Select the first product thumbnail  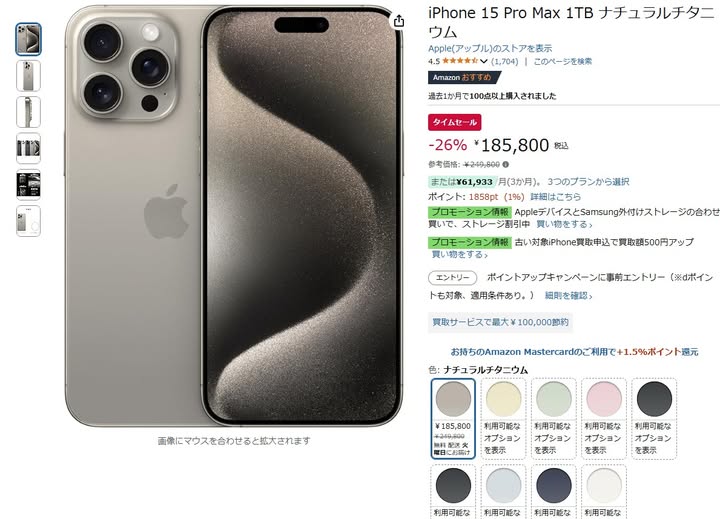28,39
